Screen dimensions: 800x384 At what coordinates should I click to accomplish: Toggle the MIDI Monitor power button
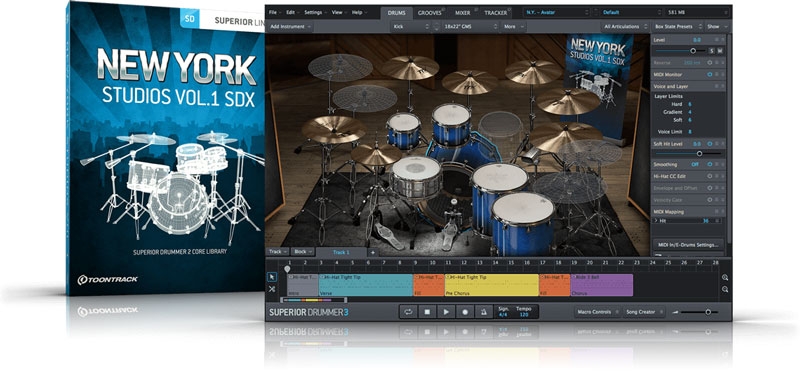coord(709,74)
